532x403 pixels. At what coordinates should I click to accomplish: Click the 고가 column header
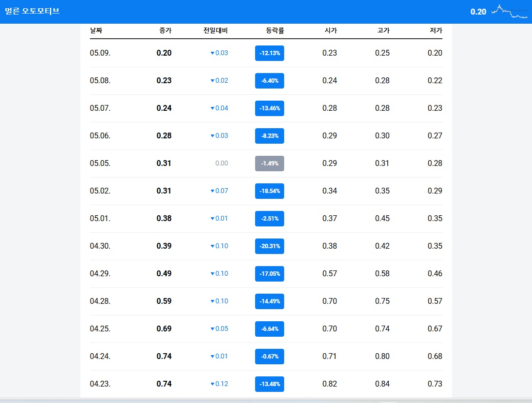pyautogui.click(x=383, y=30)
